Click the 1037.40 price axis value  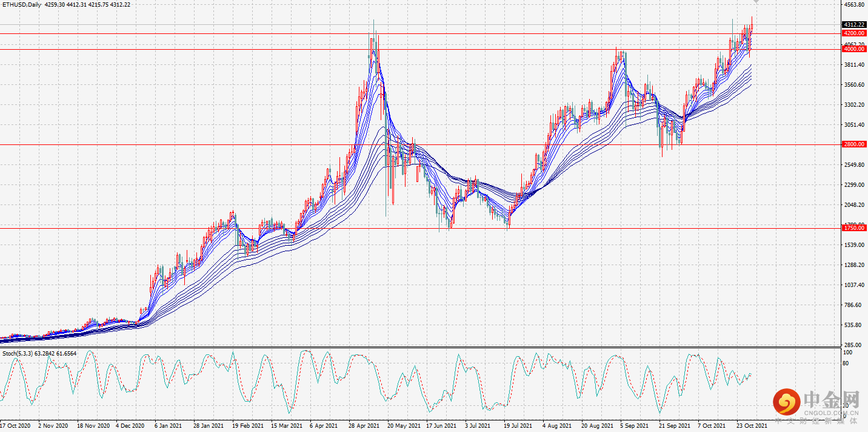[x=853, y=285]
